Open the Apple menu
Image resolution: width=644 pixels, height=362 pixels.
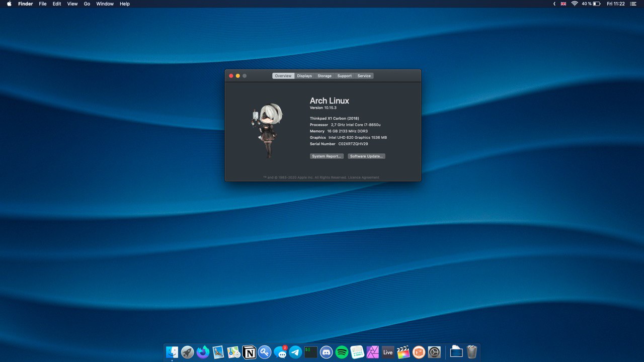[x=9, y=4]
